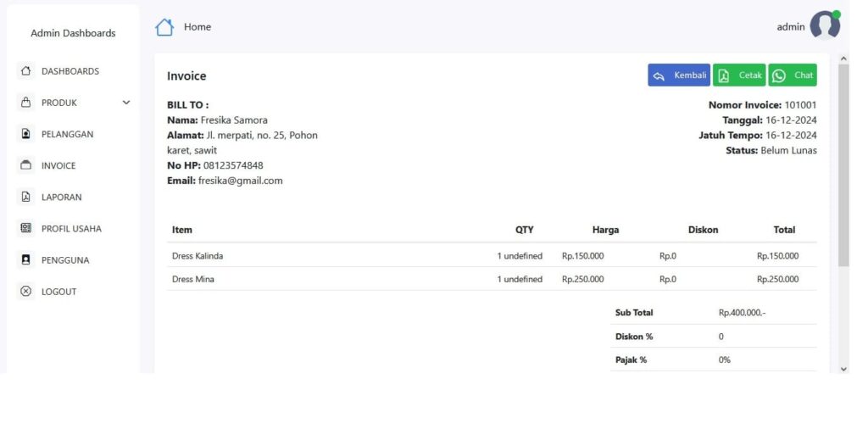Expand the Produk submenu chevron
868x429 pixels.
pos(126,103)
